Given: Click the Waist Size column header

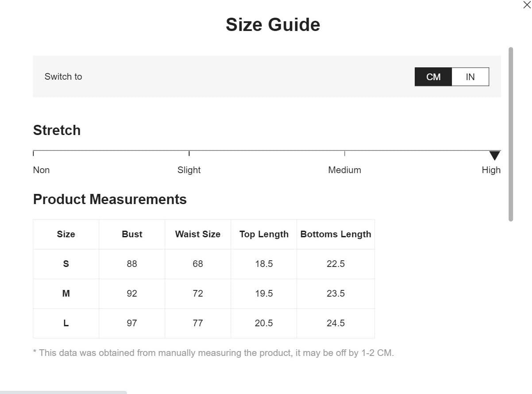Looking at the screenshot, I should 198,234.
